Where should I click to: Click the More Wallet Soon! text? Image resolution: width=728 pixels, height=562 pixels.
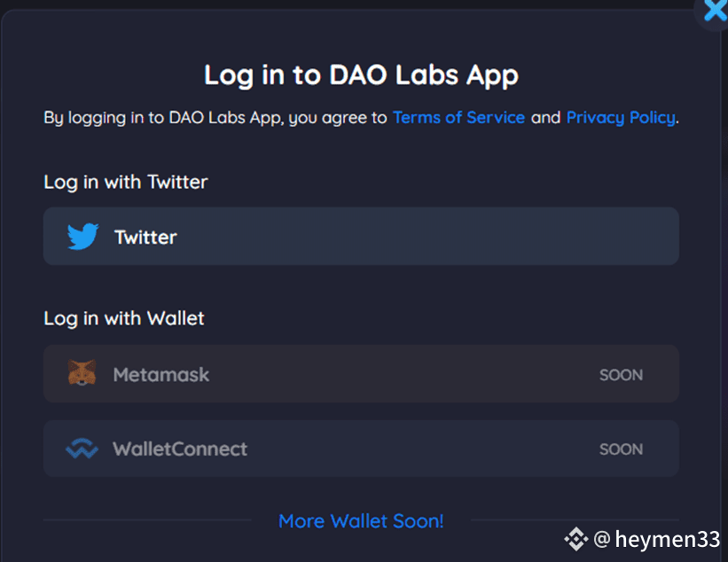(x=361, y=521)
